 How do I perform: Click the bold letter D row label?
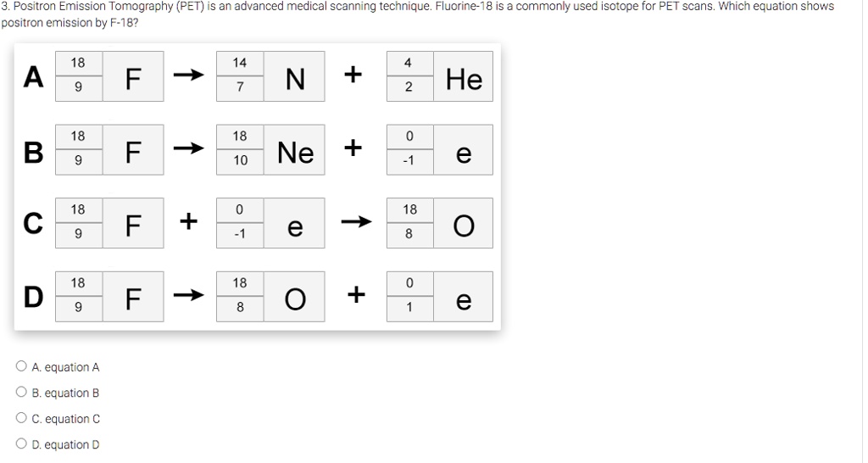[33, 297]
